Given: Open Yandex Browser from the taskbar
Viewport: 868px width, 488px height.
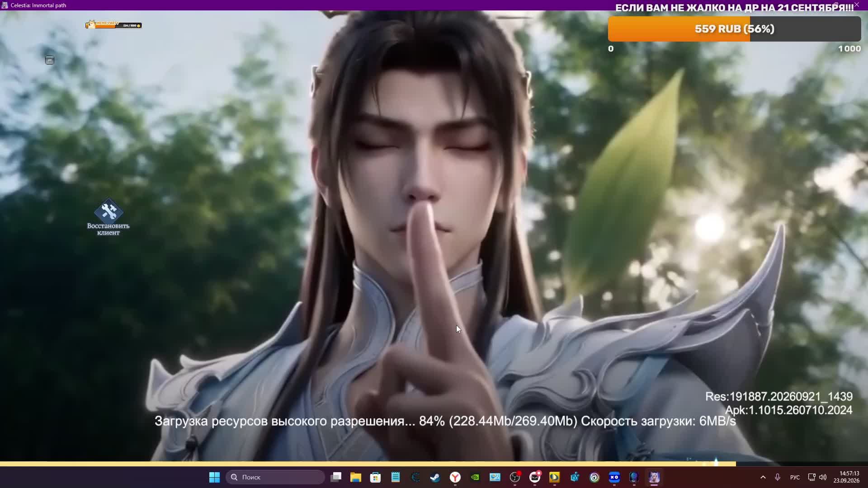Looking at the screenshot, I should 455,477.
